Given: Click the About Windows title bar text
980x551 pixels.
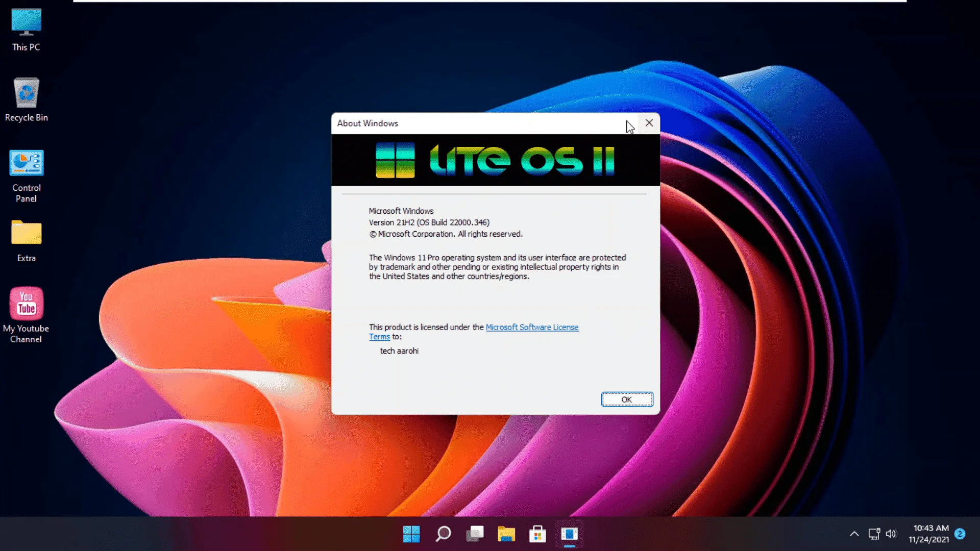Looking at the screenshot, I should tap(367, 123).
